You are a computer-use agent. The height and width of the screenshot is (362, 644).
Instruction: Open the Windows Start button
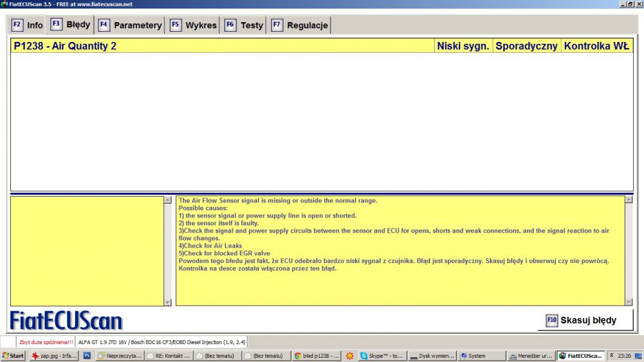[x=13, y=356]
